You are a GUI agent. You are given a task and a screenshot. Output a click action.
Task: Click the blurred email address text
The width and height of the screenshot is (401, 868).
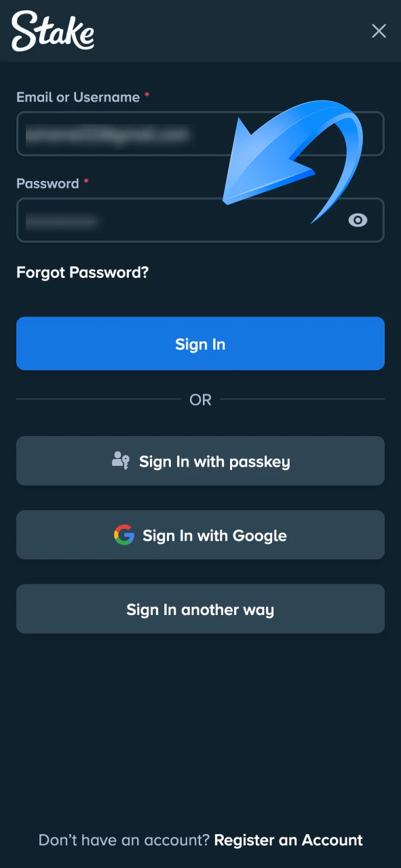(109, 134)
